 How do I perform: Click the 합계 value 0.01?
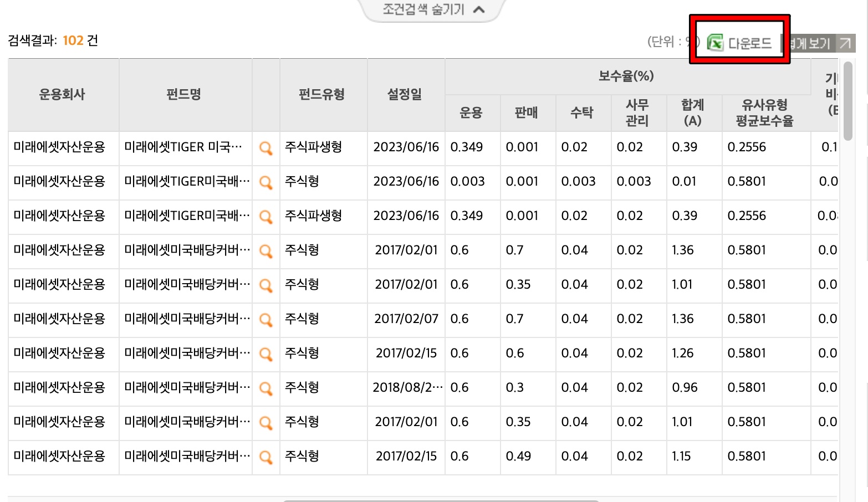pos(684,182)
